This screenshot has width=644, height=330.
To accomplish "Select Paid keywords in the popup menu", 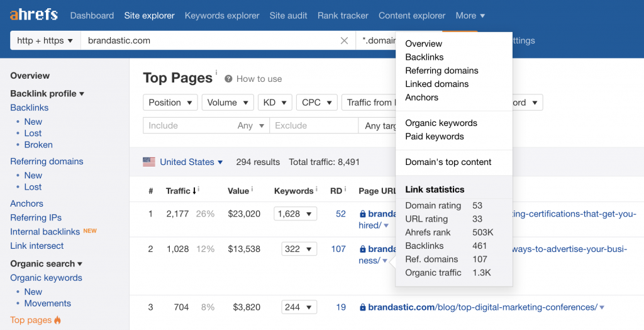I will click(x=435, y=137).
